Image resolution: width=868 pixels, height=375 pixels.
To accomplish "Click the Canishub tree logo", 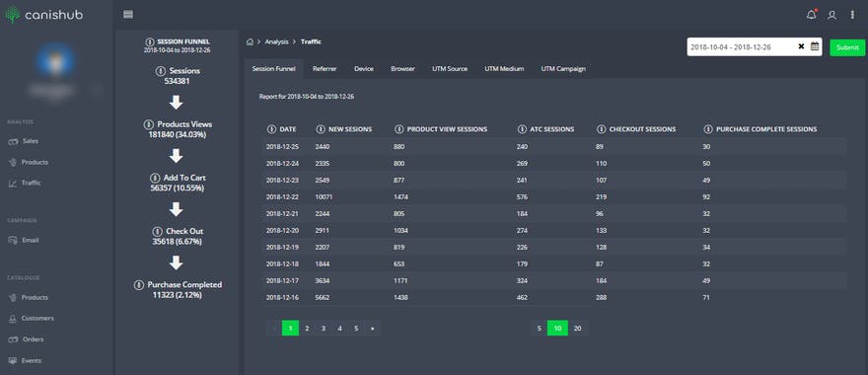I will pos(12,15).
